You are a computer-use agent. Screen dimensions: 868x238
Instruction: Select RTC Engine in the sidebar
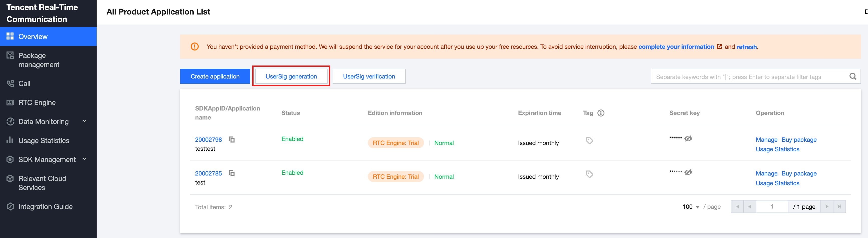tap(37, 103)
